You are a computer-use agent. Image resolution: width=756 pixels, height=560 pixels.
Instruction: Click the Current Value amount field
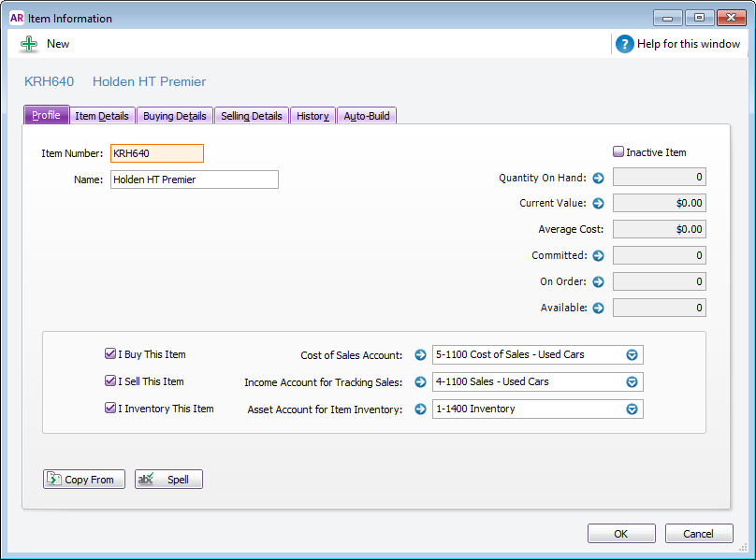pos(659,203)
